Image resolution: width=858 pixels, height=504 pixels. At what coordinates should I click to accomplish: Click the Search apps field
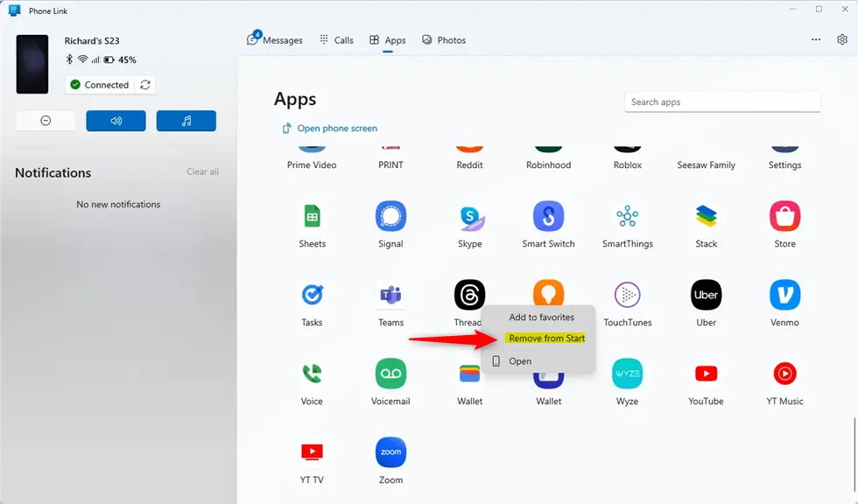(x=722, y=102)
